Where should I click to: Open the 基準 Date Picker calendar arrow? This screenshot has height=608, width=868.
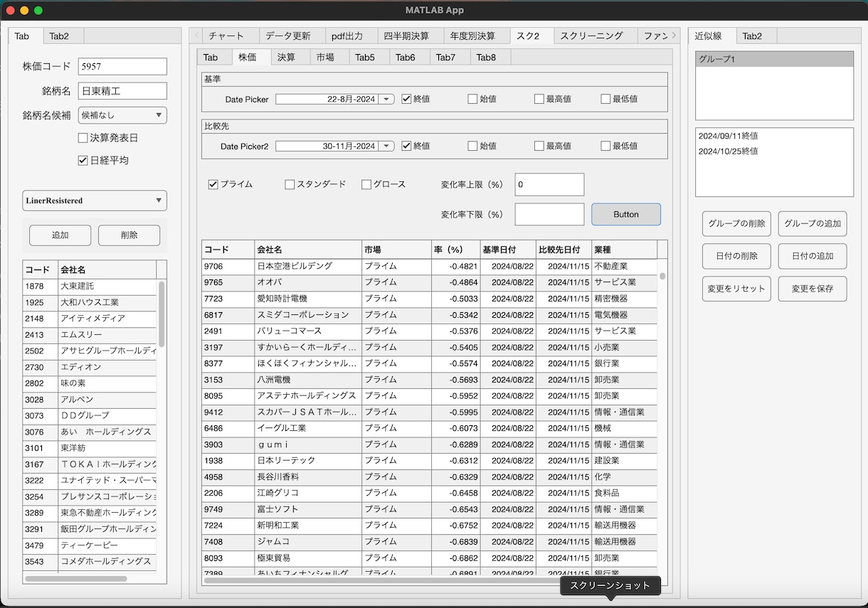(386, 100)
